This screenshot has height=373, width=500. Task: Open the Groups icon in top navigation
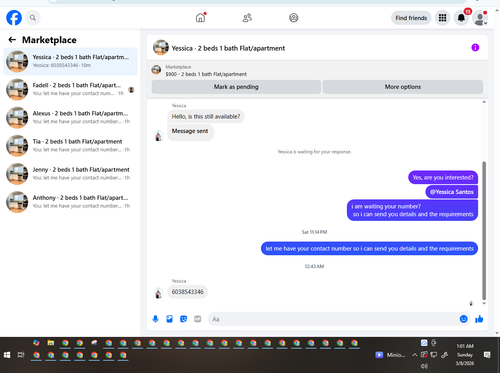[x=294, y=18]
